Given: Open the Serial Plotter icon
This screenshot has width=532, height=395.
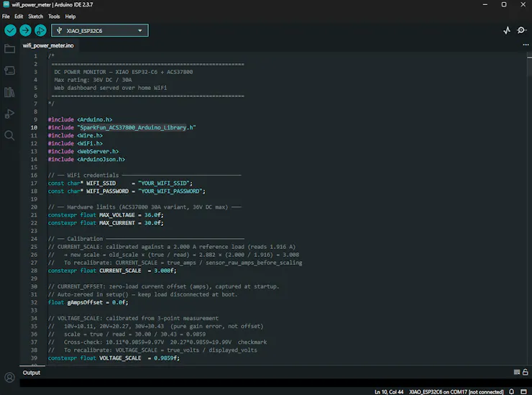Looking at the screenshot, I should click(507, 30).
